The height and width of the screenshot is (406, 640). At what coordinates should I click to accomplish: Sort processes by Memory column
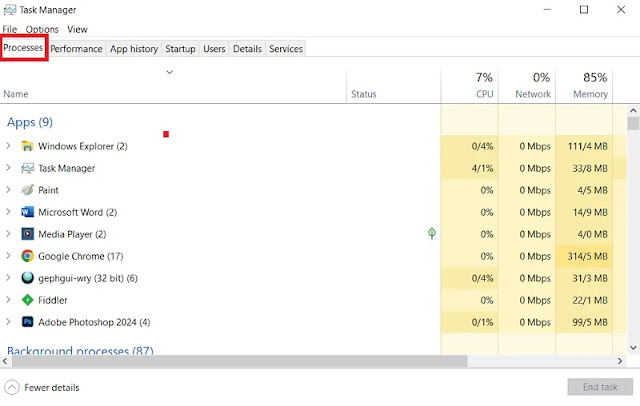pos(584,86)
